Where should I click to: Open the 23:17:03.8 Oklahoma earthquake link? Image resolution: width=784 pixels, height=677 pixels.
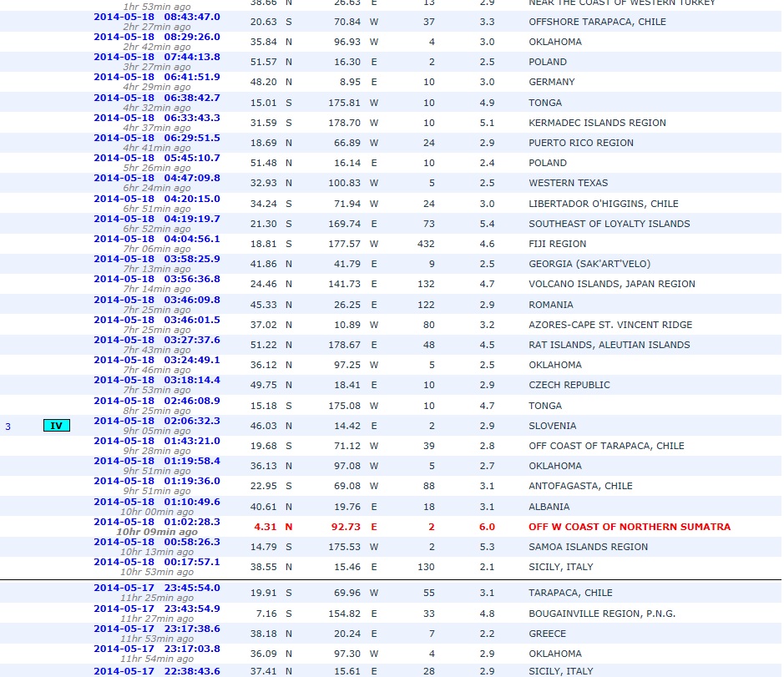click(156, 649)
